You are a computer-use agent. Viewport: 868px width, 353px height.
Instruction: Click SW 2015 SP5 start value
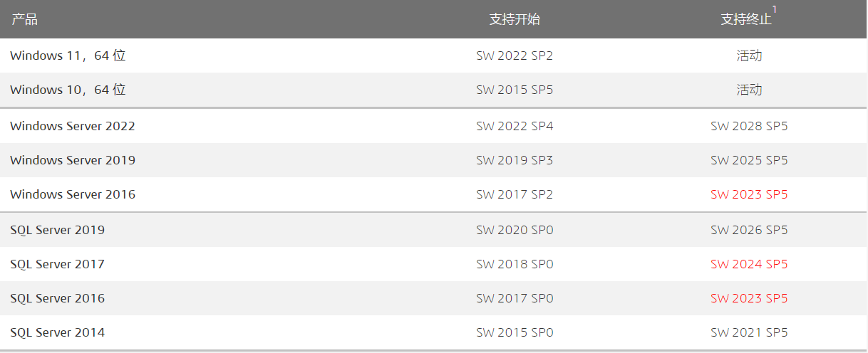coord(515,90)
